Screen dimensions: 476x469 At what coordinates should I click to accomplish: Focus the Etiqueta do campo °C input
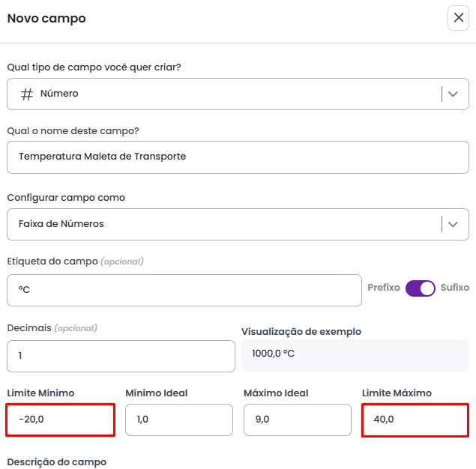[x=184, y=290]
